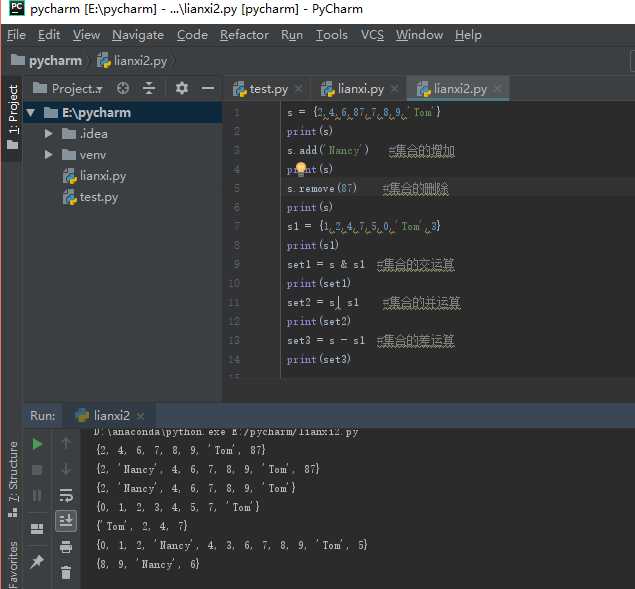Expand the venv folder
This screenshot has width=635, height=589.
(48, 155)
